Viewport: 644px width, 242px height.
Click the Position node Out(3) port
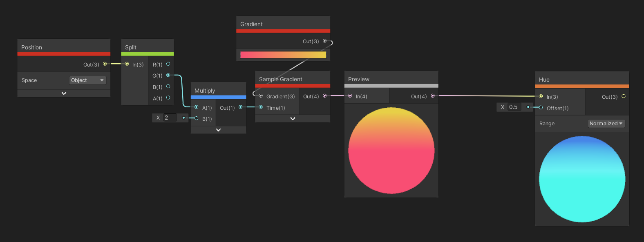click(105, 64)
